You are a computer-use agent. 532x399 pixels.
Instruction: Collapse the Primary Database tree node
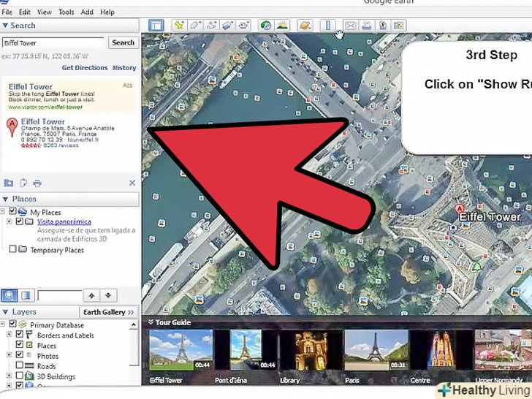pyautogui.click(x=3, y=324)
